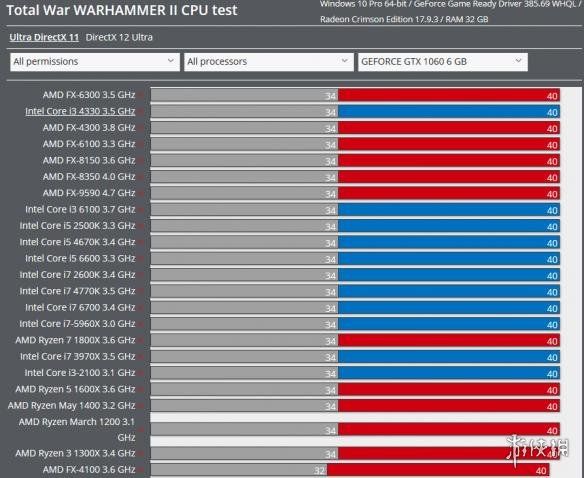Select the Intel Core i5 2500K 3.3 GHz label

77,226
